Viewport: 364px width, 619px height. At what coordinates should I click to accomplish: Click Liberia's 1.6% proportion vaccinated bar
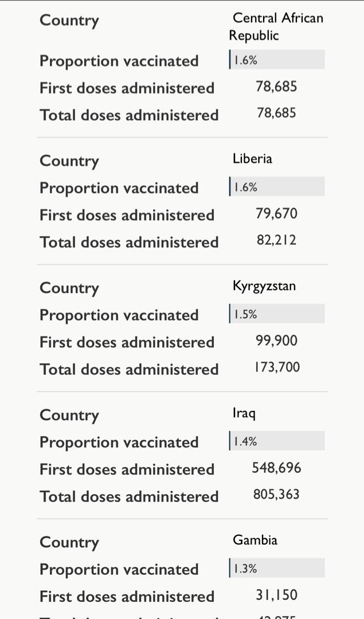coord(277,187)
